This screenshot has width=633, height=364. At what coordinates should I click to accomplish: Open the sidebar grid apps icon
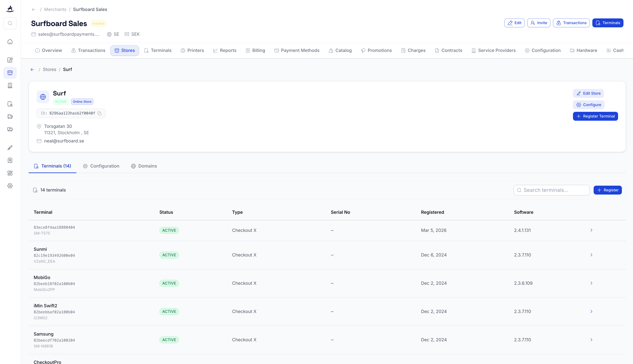point(10,173)
